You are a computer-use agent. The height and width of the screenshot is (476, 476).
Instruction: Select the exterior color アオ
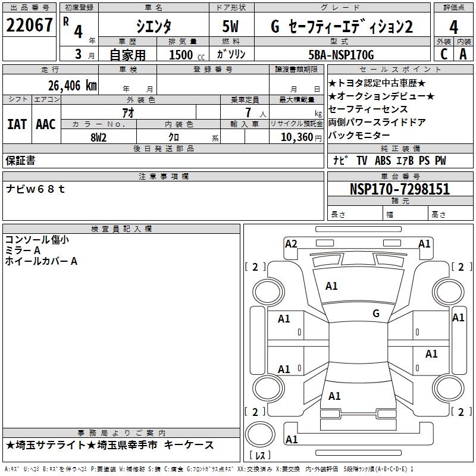(x=128, y=113)
